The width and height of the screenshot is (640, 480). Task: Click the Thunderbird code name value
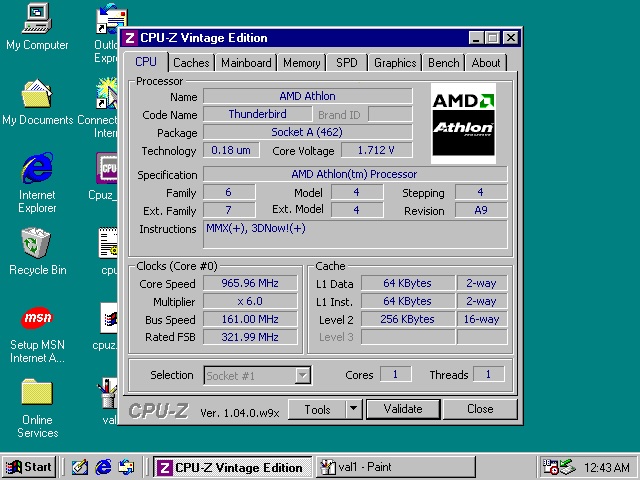pyautogui.click(x=258, y=114)
